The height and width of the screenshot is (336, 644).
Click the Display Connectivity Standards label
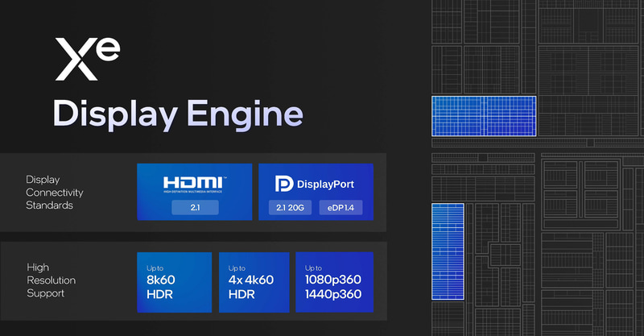click(54, 193)
